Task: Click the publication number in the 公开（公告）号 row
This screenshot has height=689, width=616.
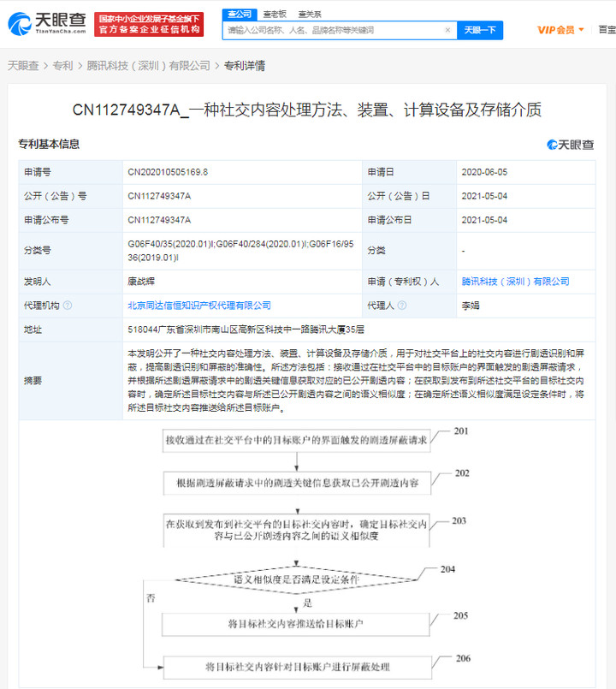Action: click(x=159, y=196)
